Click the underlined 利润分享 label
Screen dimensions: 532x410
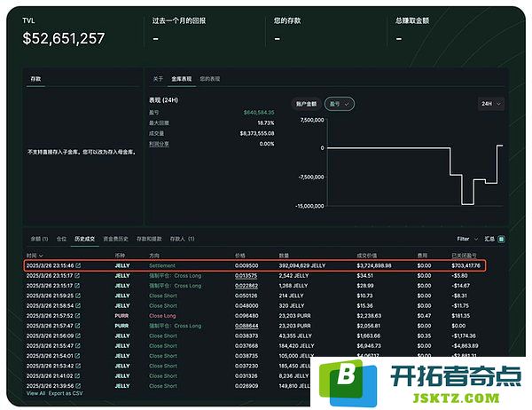(159, 144)
